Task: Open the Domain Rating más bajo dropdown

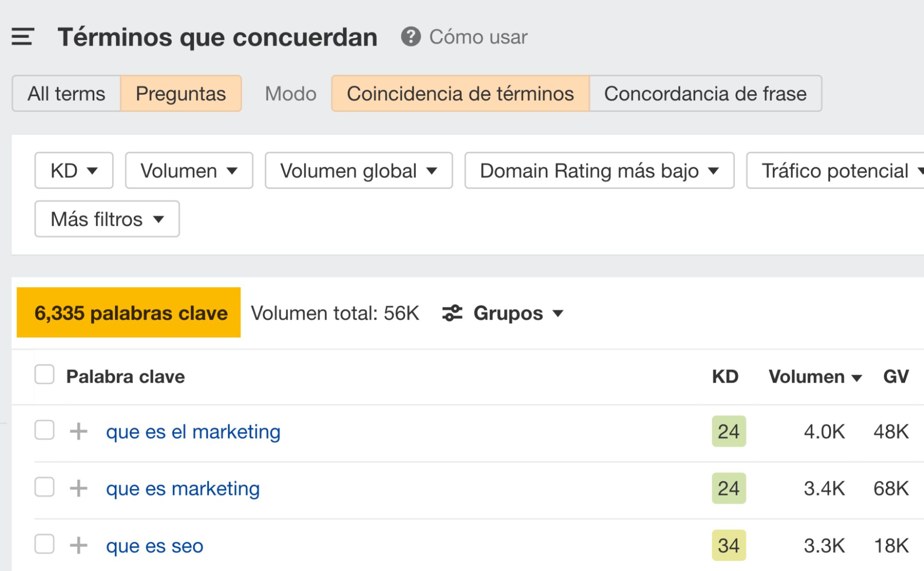Action: [599, 170]
